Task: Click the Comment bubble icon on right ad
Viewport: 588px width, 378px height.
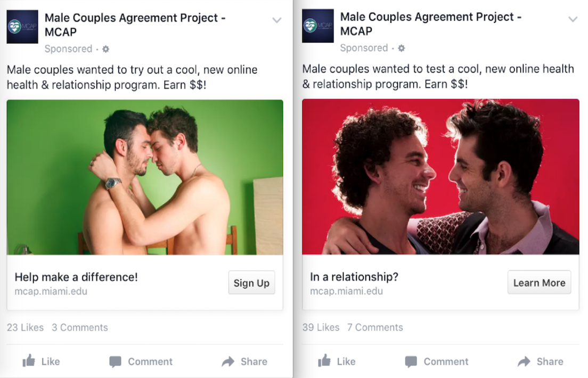Action: pos(411,361)
